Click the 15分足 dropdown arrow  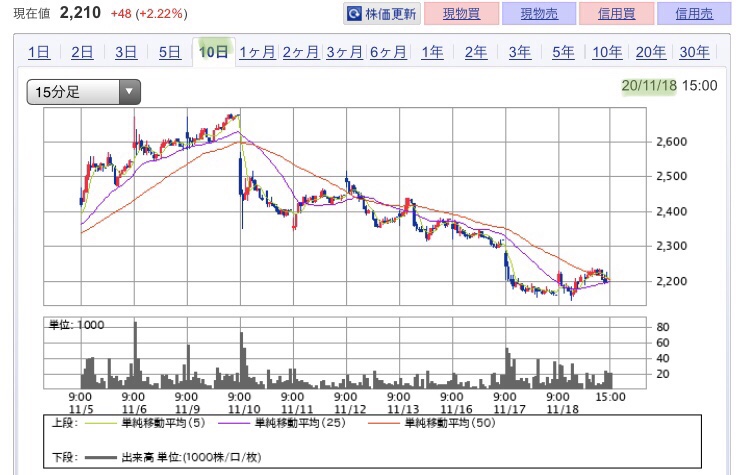tap(130, 92)
